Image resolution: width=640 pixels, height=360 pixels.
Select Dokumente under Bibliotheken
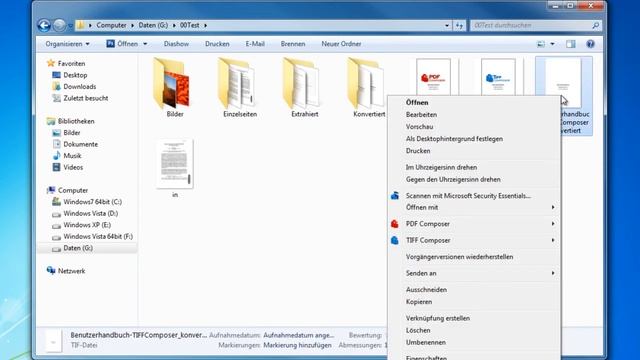pos(80,144)
